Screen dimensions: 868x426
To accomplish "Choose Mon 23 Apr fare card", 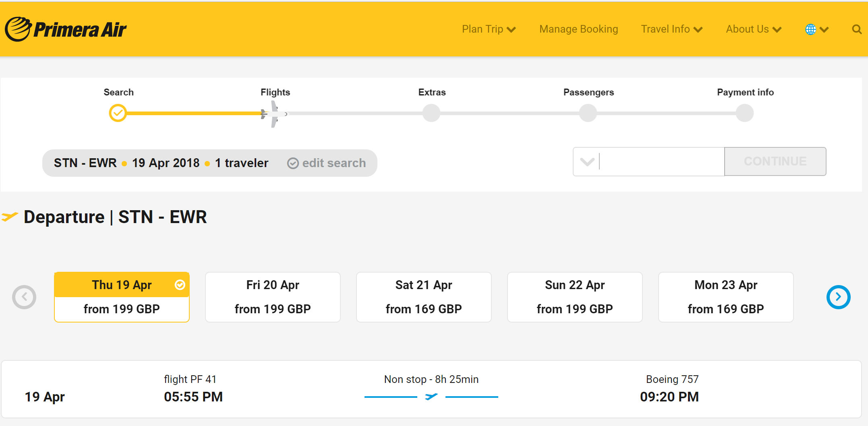I will click(726, 297).
